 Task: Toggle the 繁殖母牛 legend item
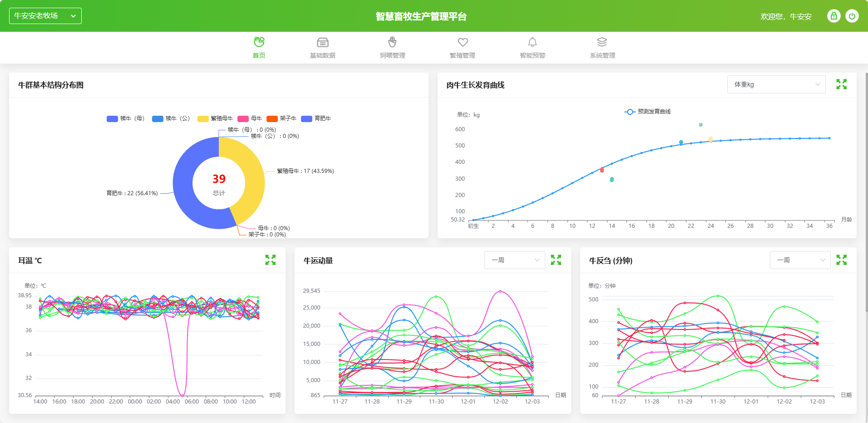[x=215, y=118]
